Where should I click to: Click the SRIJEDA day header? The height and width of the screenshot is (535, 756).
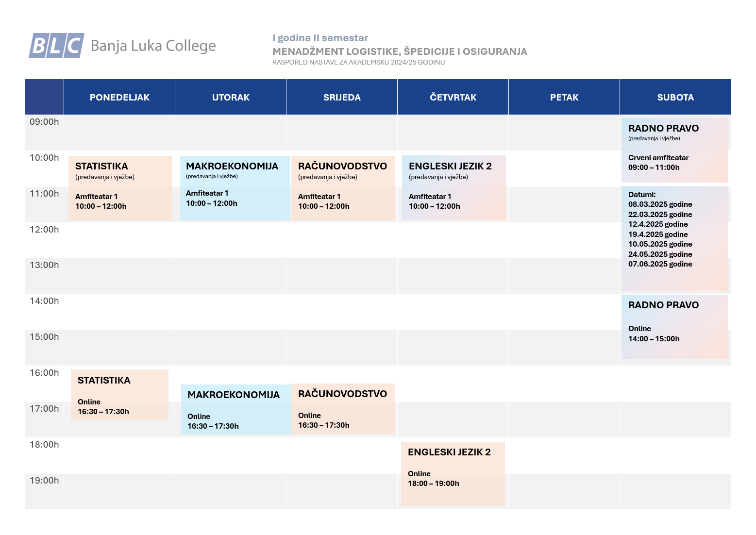342,97
